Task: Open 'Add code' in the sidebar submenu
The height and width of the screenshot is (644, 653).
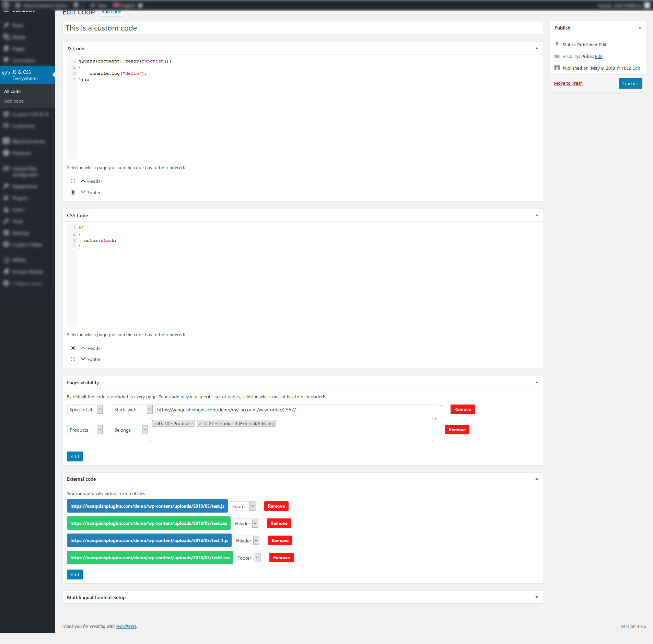Action: (x=14, y=101)
